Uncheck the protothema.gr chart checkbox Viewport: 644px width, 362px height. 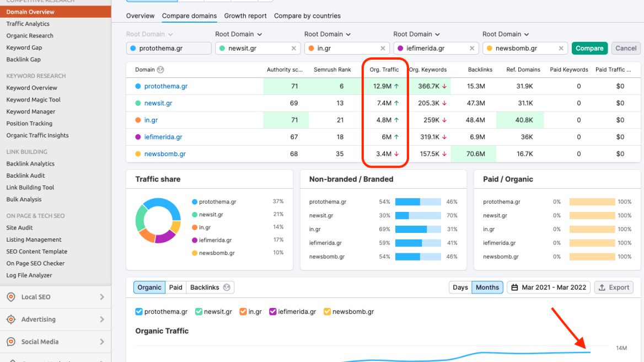point(139,312)
